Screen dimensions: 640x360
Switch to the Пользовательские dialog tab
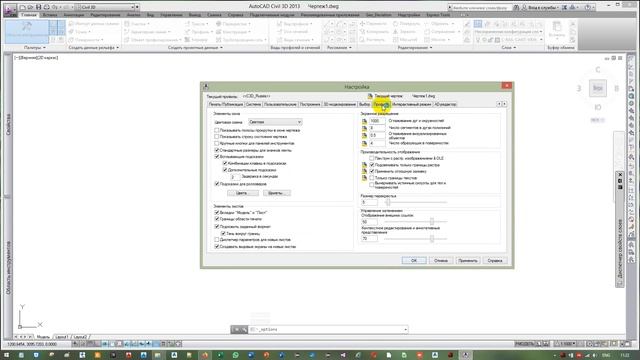pyautogui.click(x=280, y=104)
